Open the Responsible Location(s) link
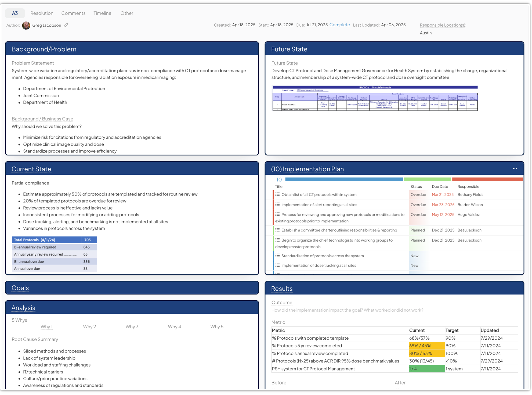 [443, 25]
